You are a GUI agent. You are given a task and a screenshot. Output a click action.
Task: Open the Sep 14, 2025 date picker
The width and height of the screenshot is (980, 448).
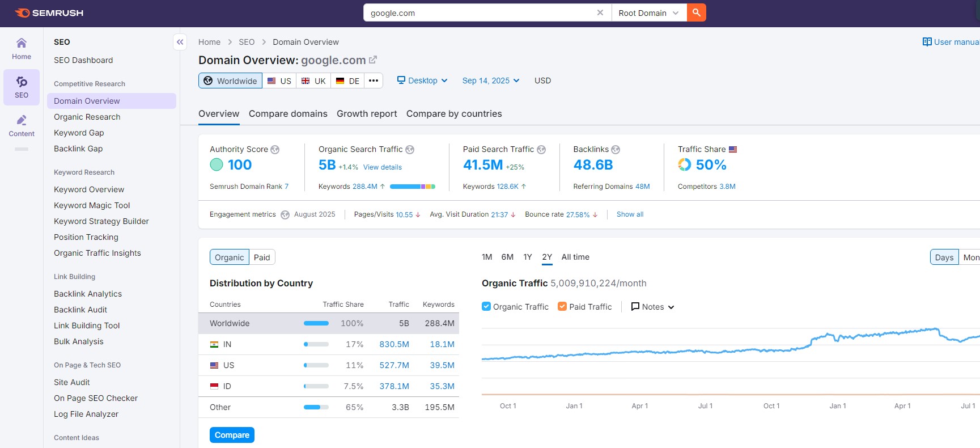point(490,81)
